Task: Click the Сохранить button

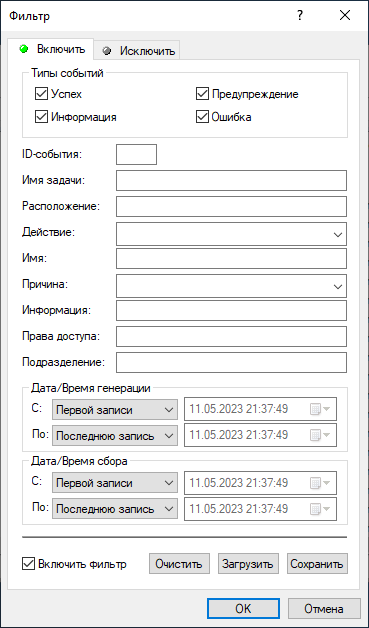Action: 317,564
